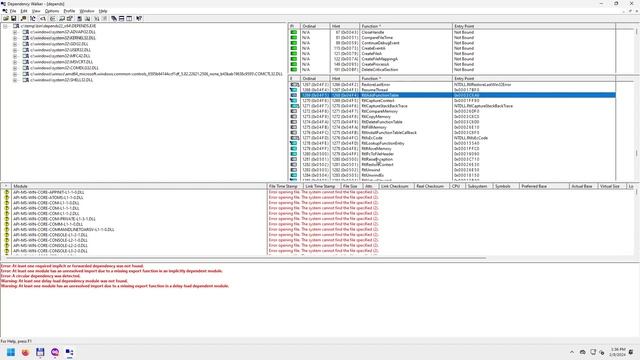Open the View menu
The width and height of the screenshot is (640, 360).
click(36, 11)
